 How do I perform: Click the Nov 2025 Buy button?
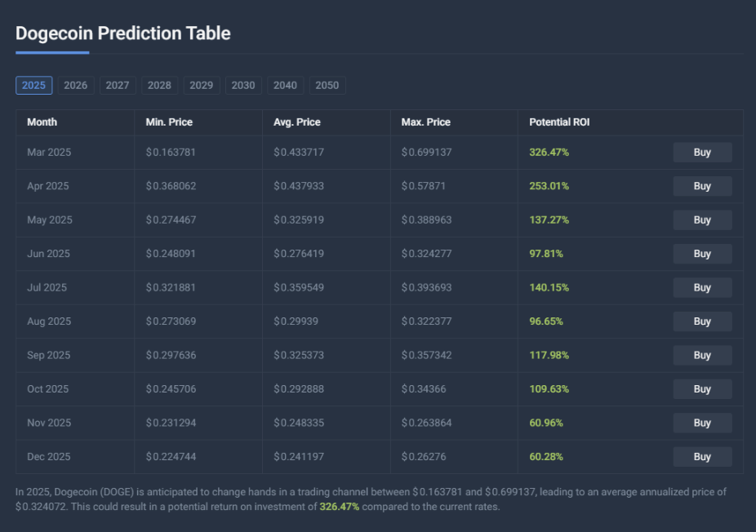pyautogui.click(x=702, y=423)
